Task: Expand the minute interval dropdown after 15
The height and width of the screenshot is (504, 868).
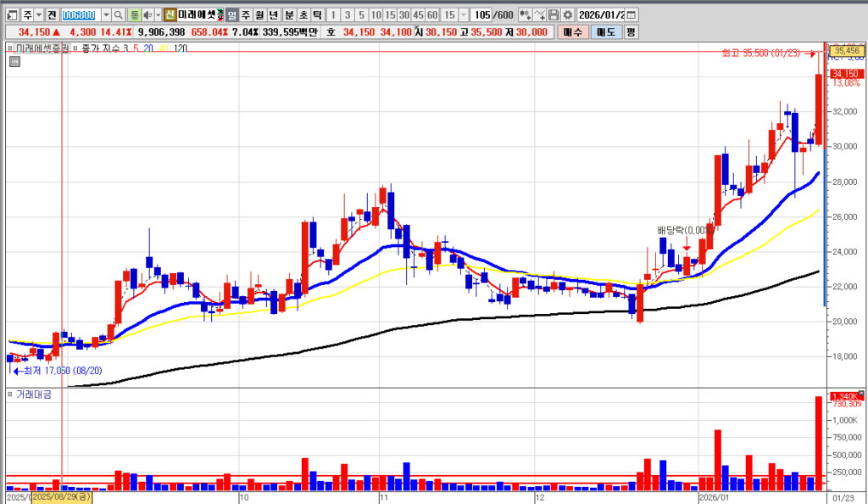Action: 463,15
